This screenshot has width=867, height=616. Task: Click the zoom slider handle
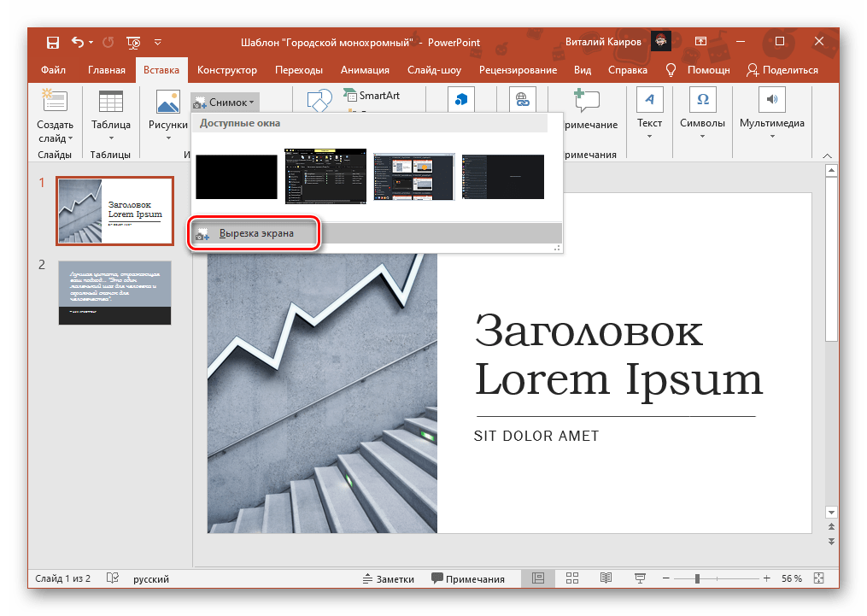click(698, 578)
